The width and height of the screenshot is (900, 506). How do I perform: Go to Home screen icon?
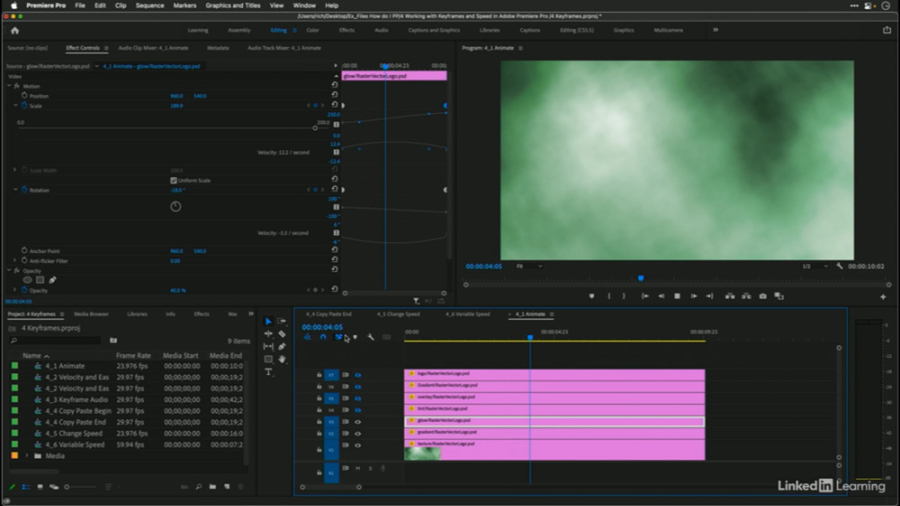tap(15, 30)
